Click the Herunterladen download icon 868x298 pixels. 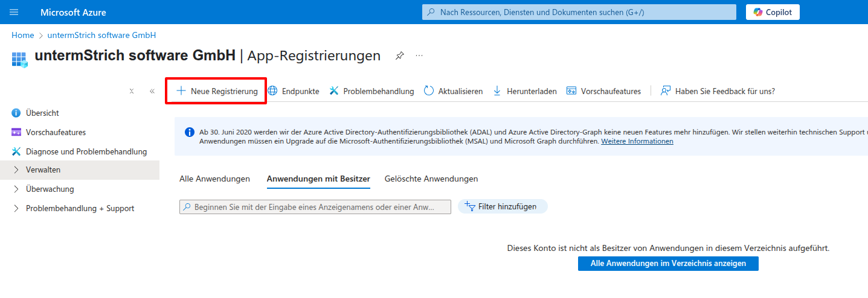[x=498, y=91]
